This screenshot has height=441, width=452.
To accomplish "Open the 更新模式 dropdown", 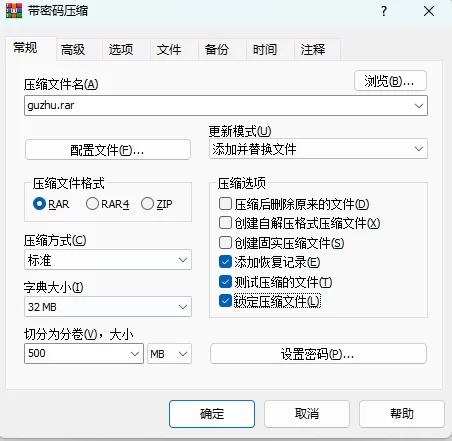I will click(318, 149).
